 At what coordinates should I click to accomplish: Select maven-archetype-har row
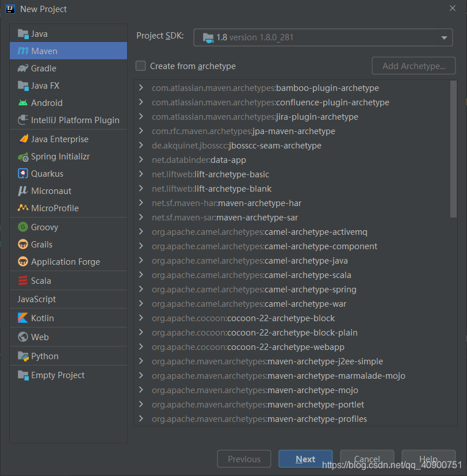coord(292,203)
